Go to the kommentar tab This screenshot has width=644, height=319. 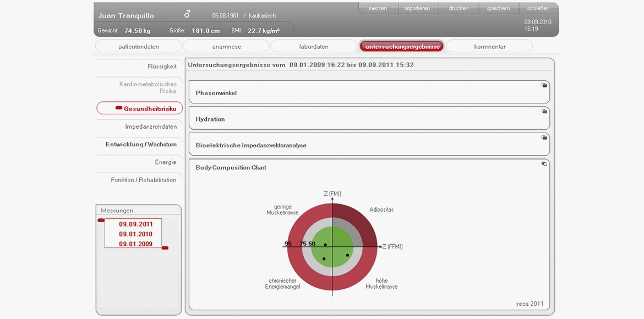coord(489,47)
